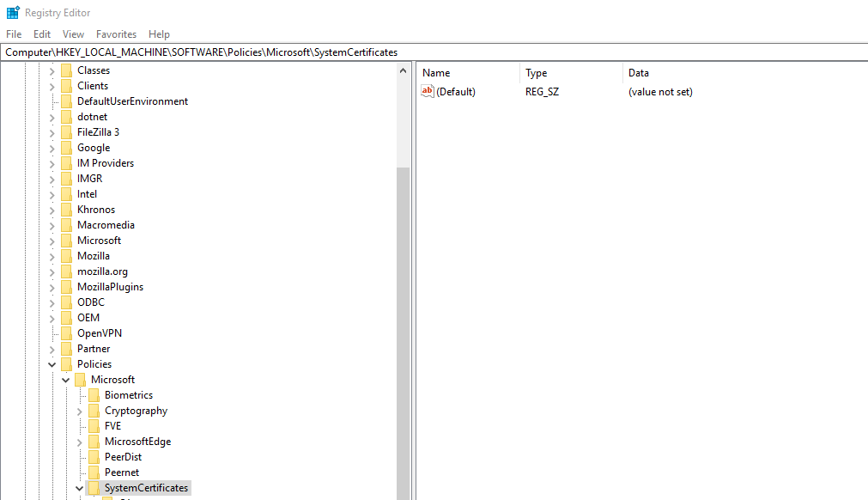Expand the Mozilla key

click(52, 256)
